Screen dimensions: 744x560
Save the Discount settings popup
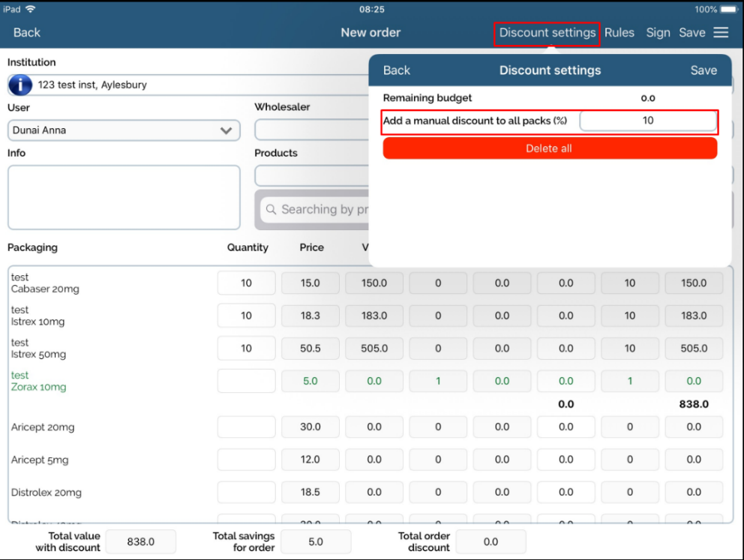[x=703, y=70]
